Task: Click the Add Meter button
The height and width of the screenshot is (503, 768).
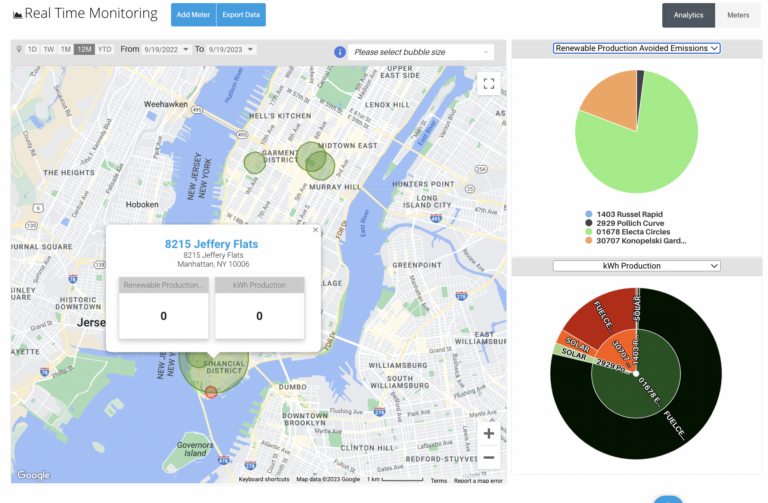Action: [x=191, y=15]
